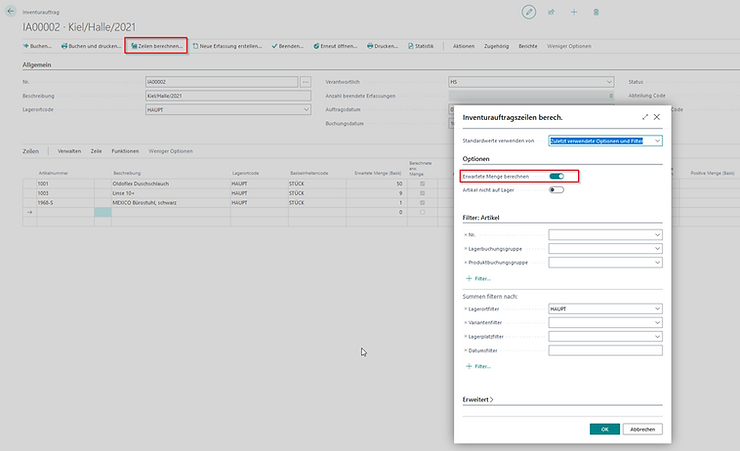Image resolution: width=740 pixels, height=451 pixels.
Task: Click the delete trash icon in header
Action: 596,12
